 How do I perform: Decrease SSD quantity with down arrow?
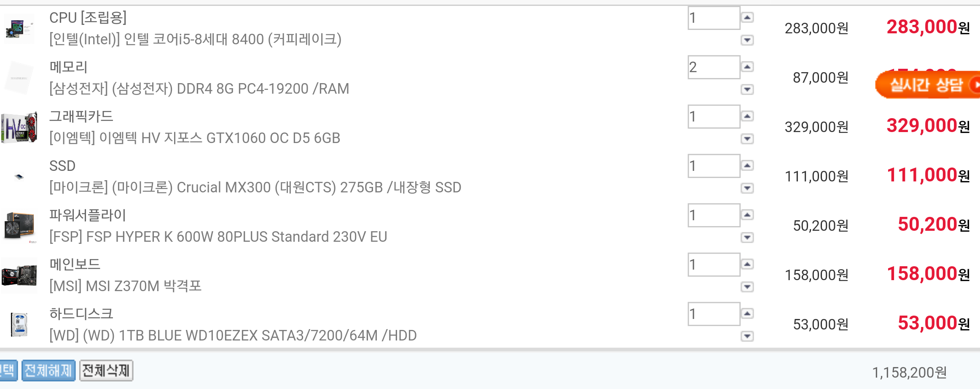click(x=747, y=188)
